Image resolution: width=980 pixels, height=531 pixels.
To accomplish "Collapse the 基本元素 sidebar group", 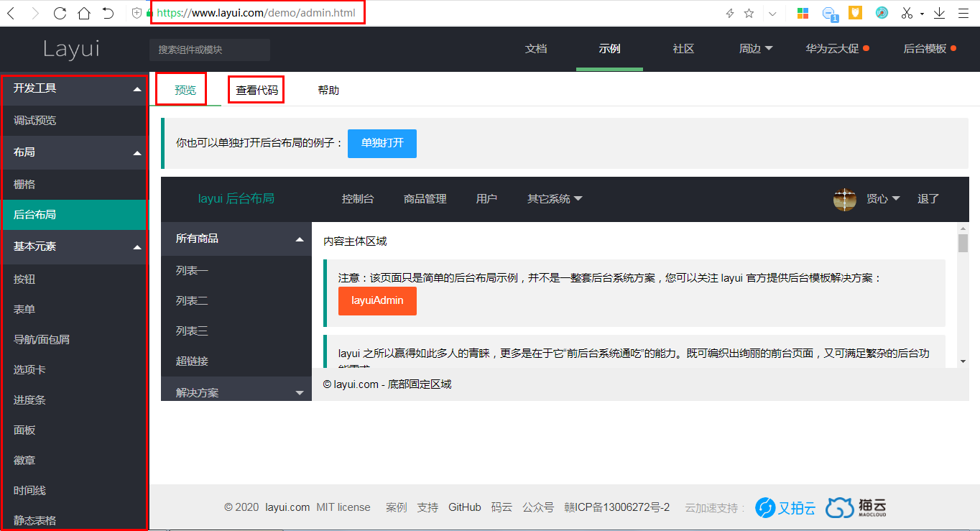I will [x=75, y=246].
